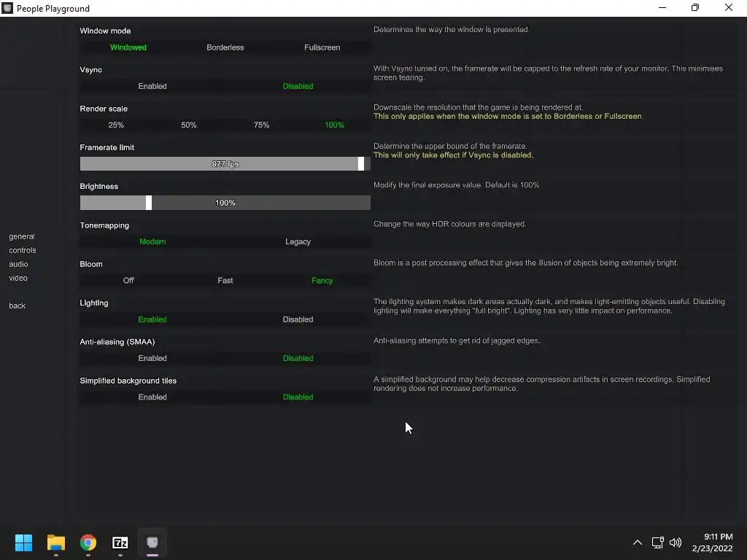Open the controls settings section
The width and height of the screenshot is (747, 560).
(23, 251)
